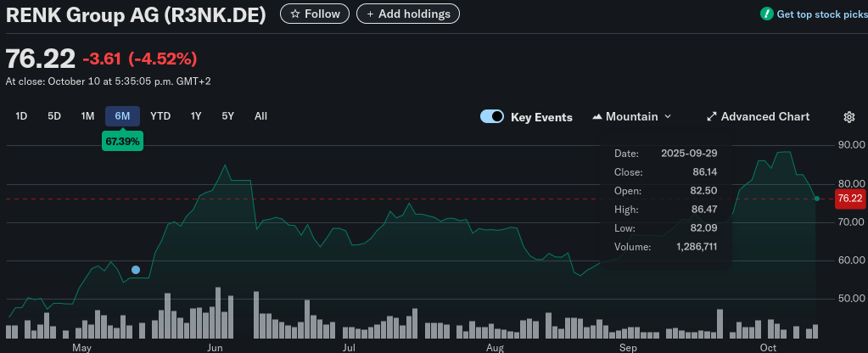The width and height of the screenshot is (868, 353).
Task: Show the 1Y price range
Action: (x=196, y=116)
